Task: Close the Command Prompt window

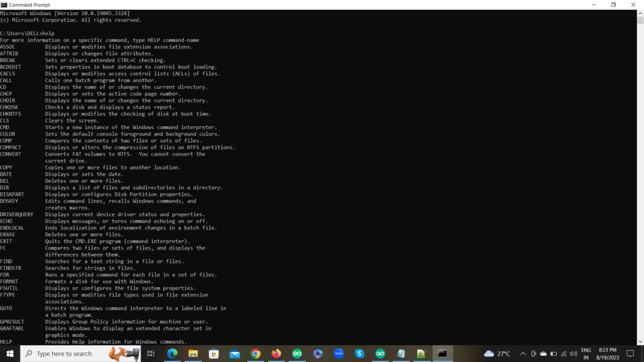Action: click(633, 4)
